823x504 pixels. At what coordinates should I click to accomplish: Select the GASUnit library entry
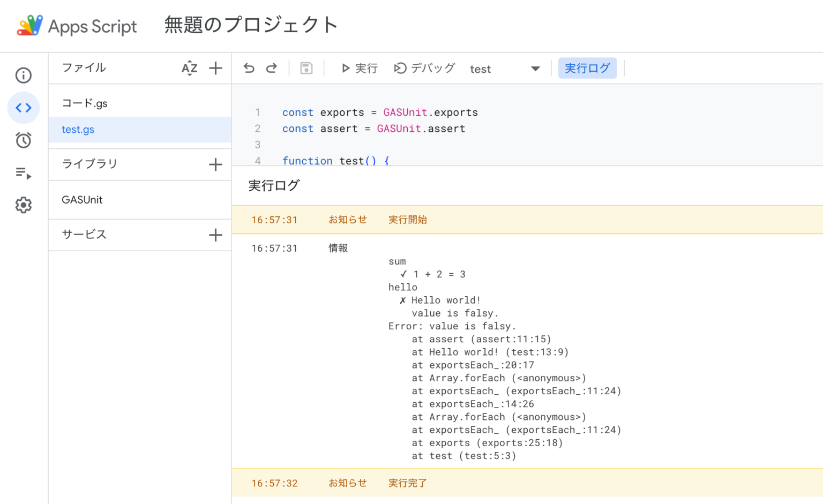tap(81, 200)
